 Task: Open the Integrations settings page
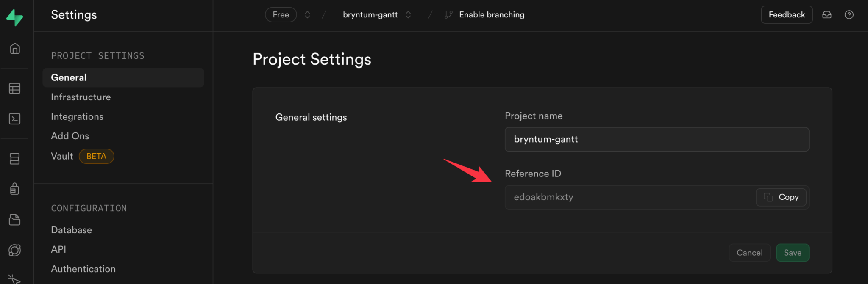tap(77, 116)
